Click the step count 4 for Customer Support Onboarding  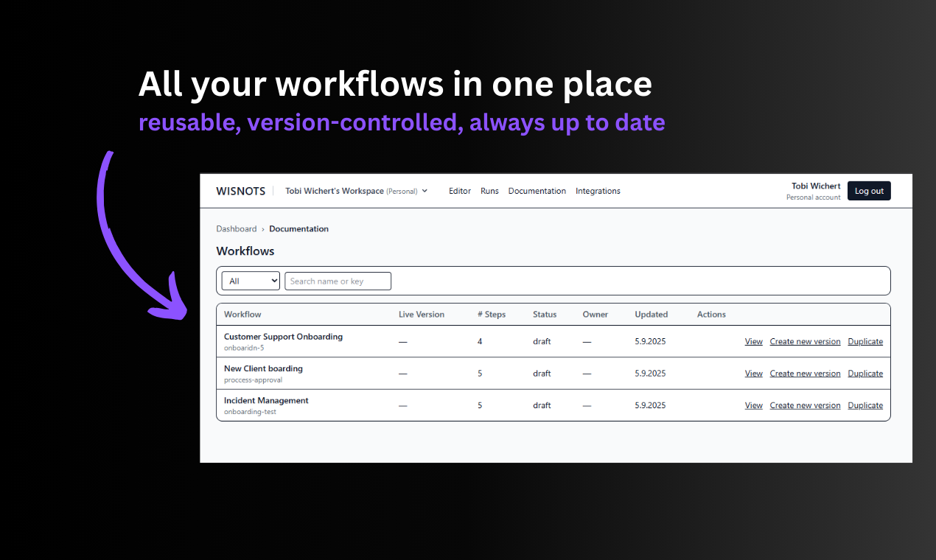click(480, 342)
